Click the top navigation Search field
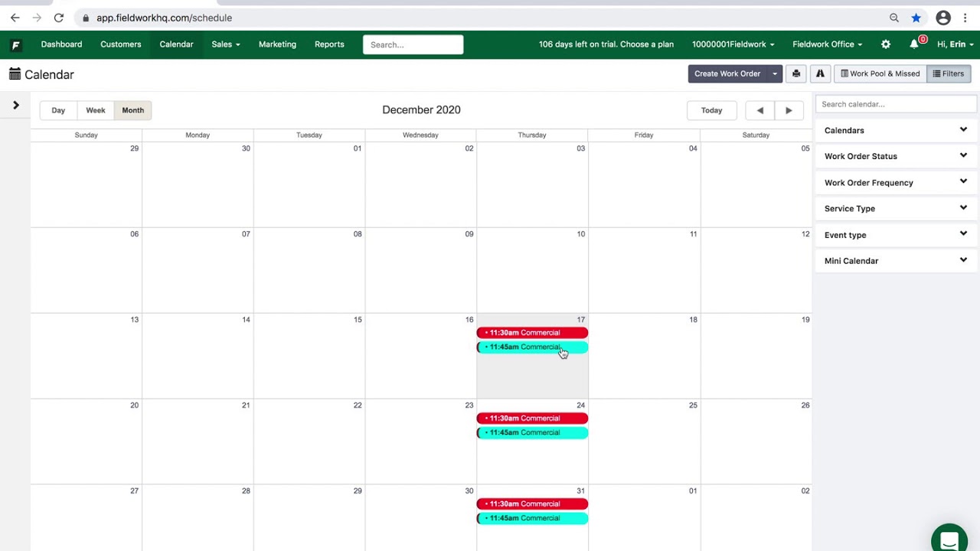Image resolution: width=980 pixels, height=551 pixels. tap(413, 44)
